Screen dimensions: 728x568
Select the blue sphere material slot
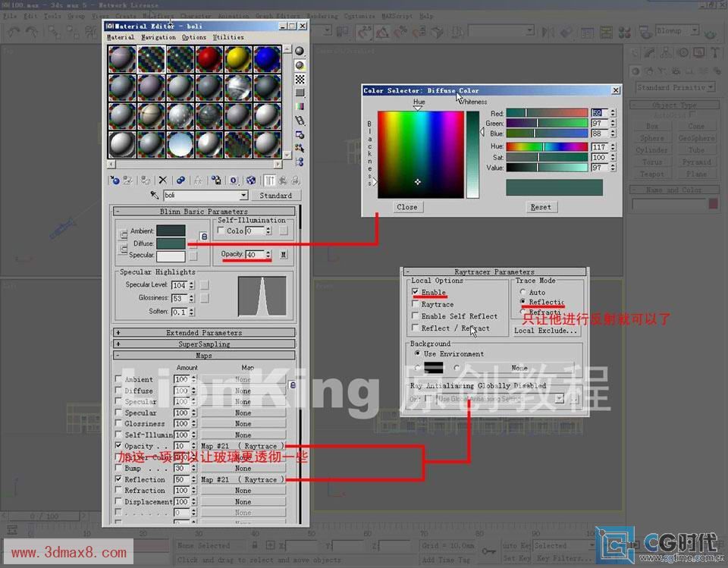[x=267, y=59]
